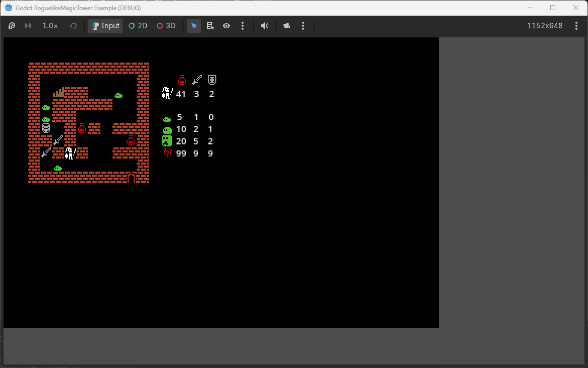The image size is (588, 368).
Task: Click the sword just below the shield
Action: pos(58,140)
